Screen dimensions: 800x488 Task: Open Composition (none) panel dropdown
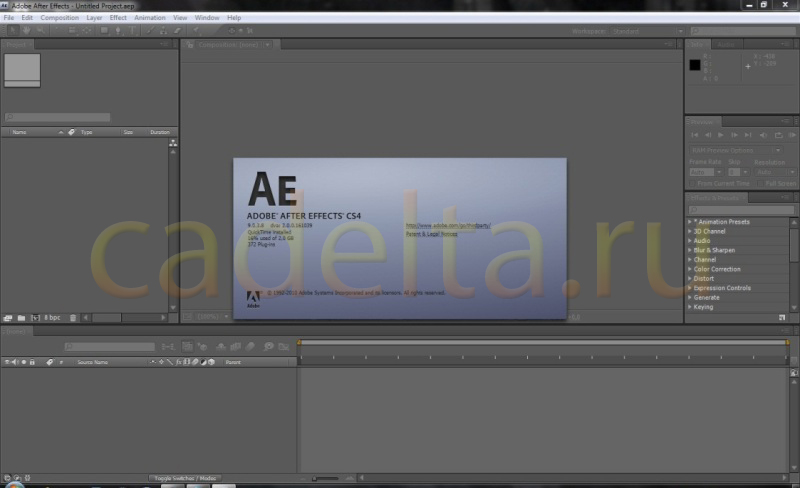pos(267,45)
